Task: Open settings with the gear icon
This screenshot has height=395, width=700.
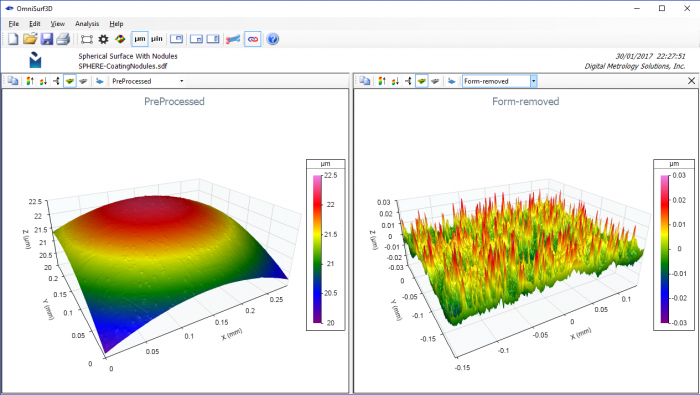Action: click(x=104, y=39)
